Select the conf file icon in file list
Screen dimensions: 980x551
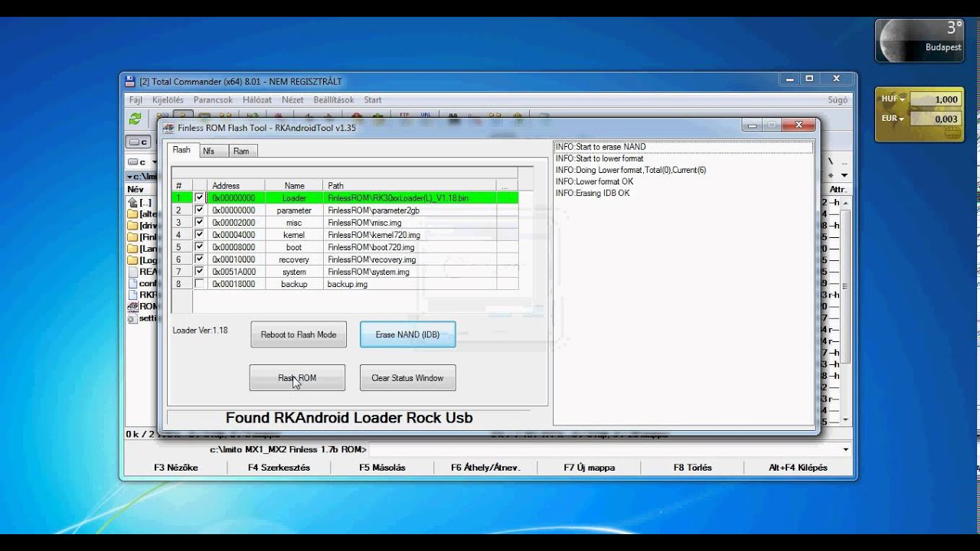[x=132, y=283]
